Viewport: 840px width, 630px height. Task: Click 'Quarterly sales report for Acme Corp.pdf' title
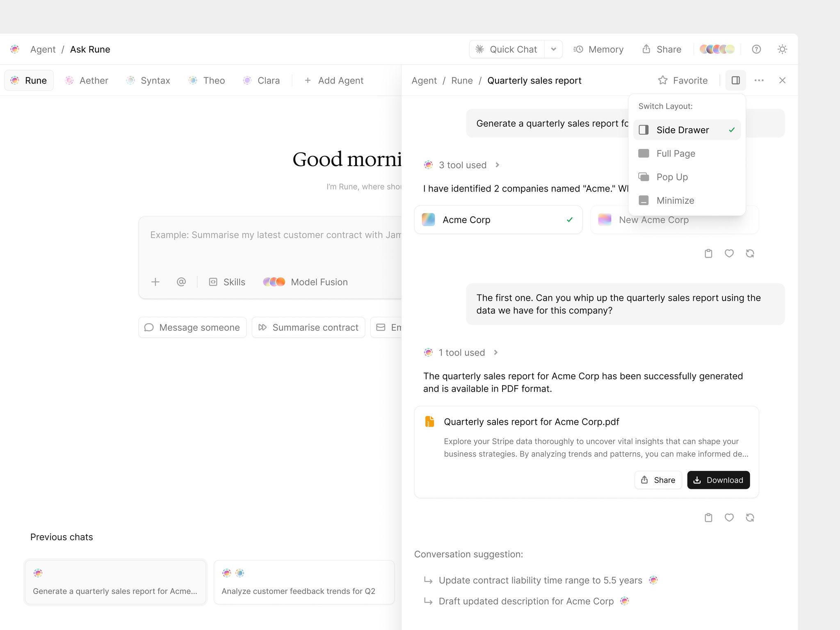[x=532, y=422]
